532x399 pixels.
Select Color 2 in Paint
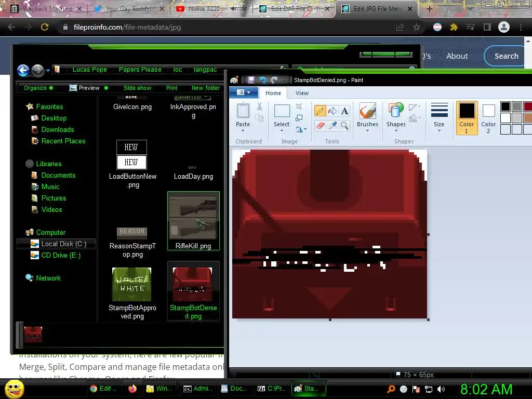pos(488,118)
